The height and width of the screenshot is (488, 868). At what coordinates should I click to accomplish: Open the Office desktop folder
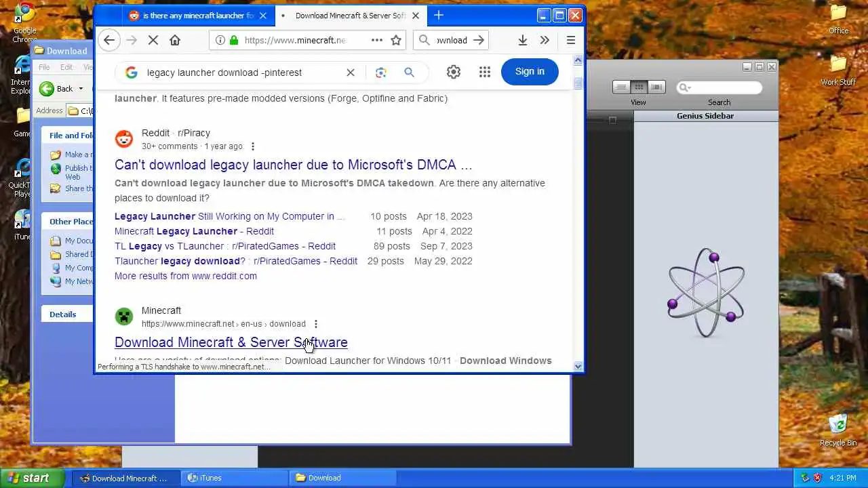[839, 20]
